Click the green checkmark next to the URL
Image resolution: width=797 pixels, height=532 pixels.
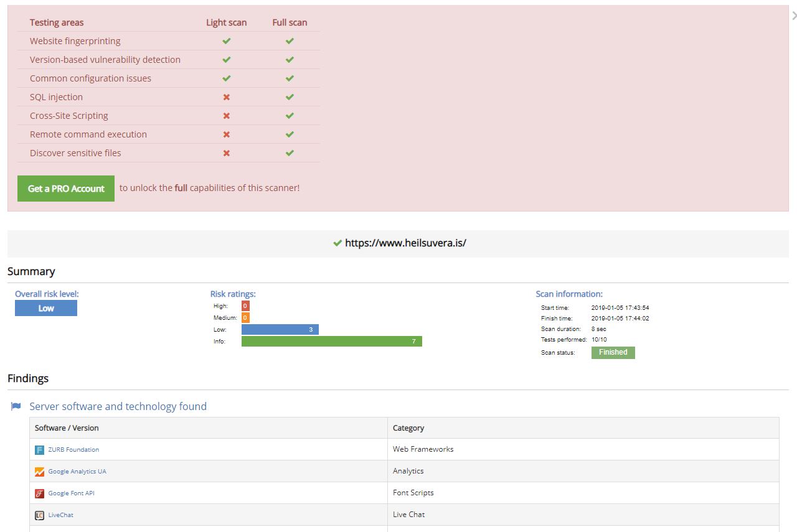point(337,243)
